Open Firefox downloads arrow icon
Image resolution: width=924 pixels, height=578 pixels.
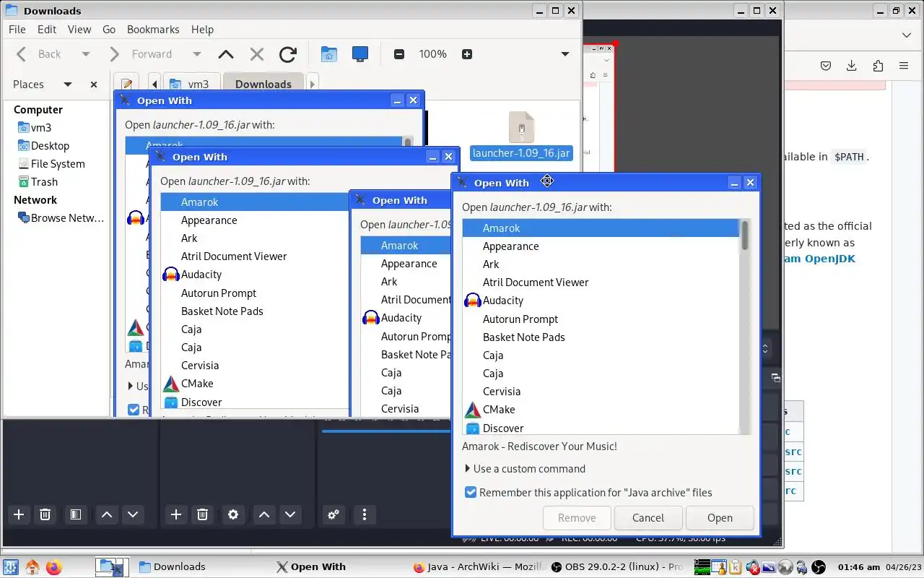tap(852, 66)
